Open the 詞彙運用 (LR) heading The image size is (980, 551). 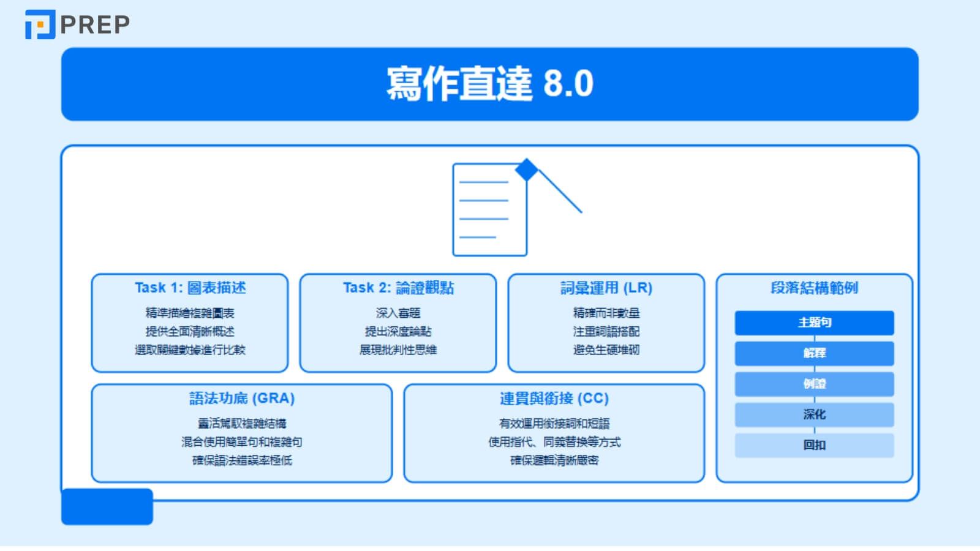[x=606, y=288]
